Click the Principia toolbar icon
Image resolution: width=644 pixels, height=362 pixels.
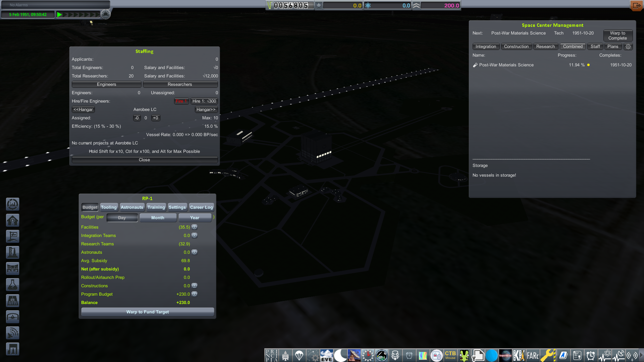click(x=271, y=355)
